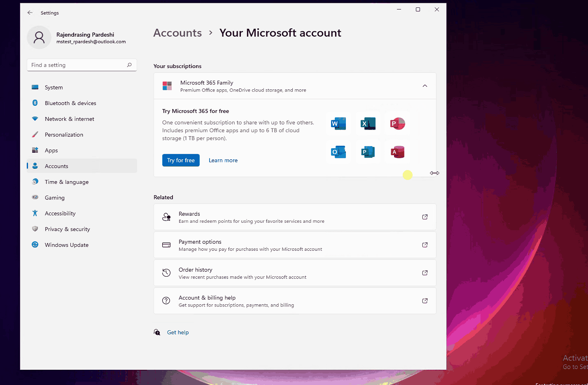Click the Word app icon

pos(338,124)
